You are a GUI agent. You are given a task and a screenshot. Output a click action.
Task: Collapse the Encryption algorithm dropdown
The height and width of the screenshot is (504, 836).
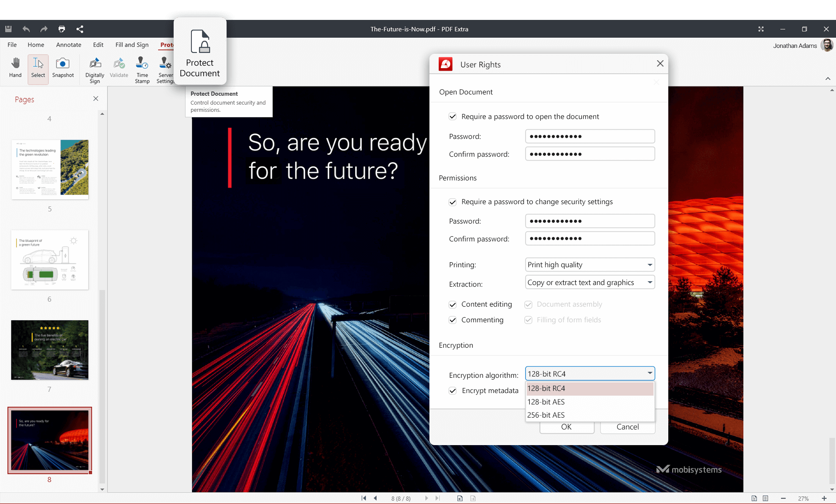pos(590,374)
